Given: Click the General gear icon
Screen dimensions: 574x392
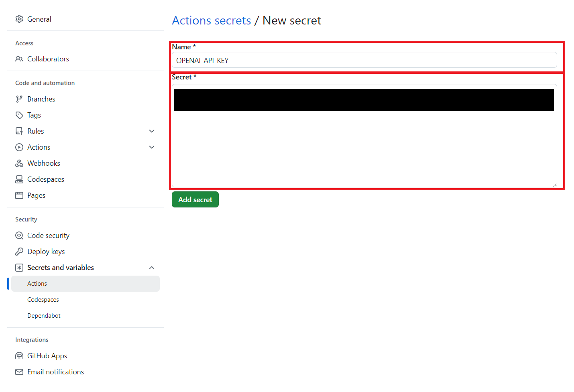Looking at the screenshot, I should (x=19, y=19).
